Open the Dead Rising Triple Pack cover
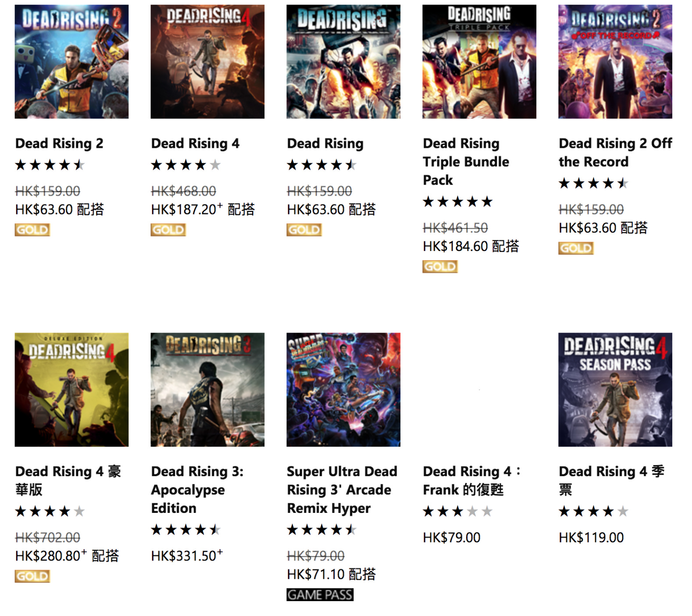 pos(479,61)
